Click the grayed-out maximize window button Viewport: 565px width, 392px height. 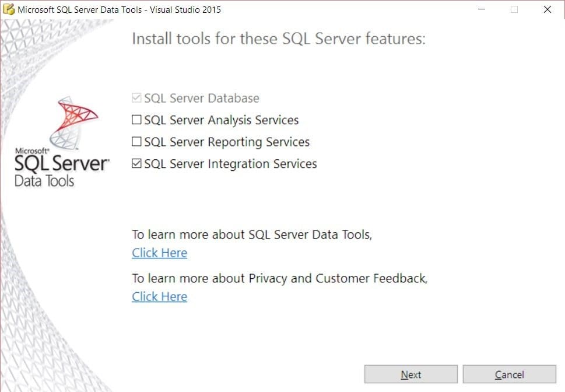tap(514, 9)
